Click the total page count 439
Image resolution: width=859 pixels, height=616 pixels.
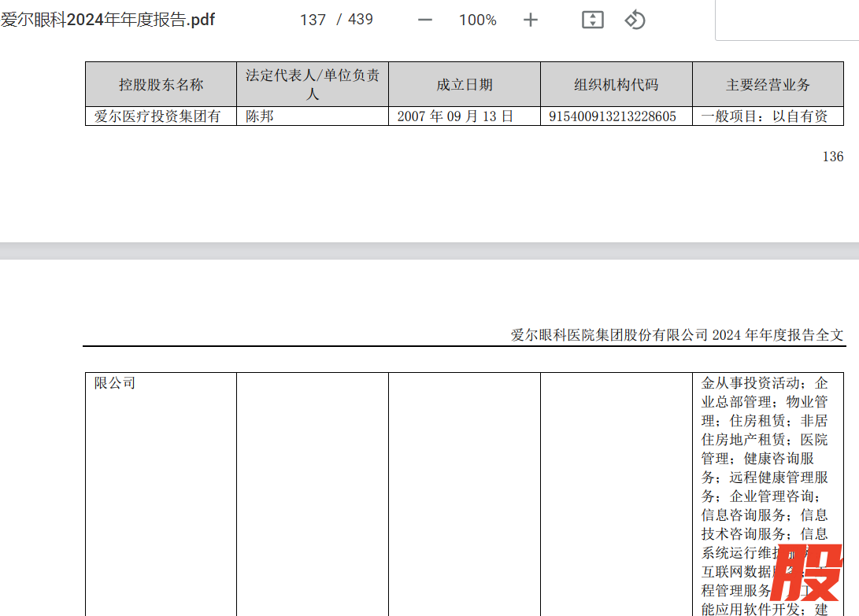360,20
